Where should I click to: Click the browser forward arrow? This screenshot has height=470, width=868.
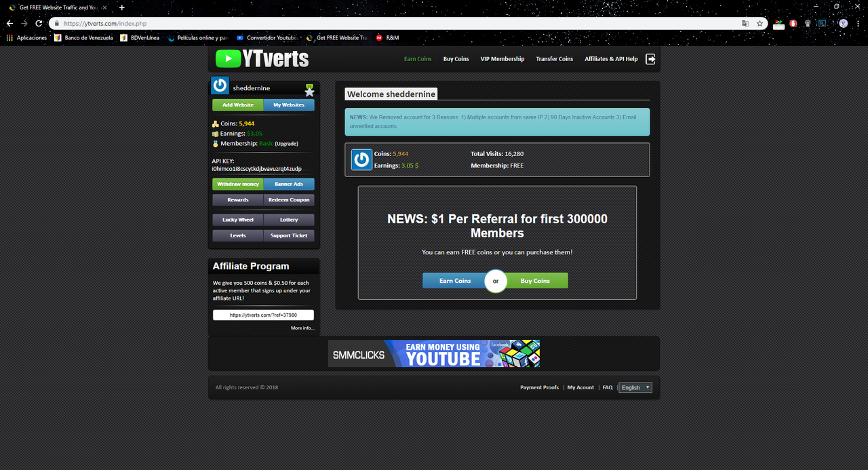24,23
